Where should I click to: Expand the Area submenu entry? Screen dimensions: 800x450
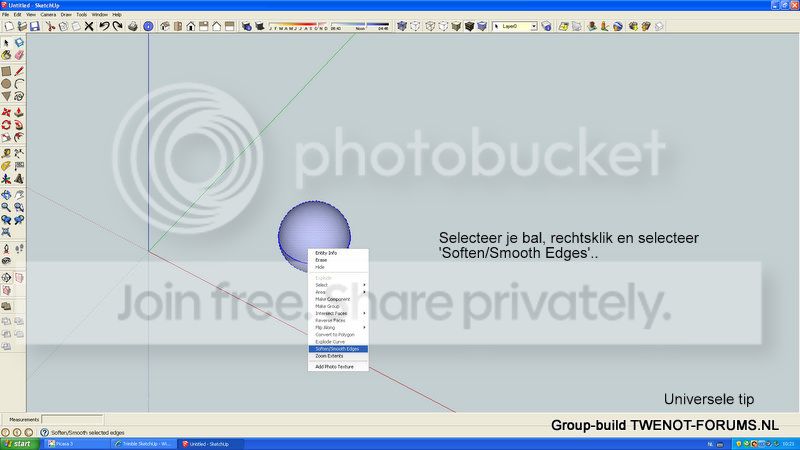point(338,292)
